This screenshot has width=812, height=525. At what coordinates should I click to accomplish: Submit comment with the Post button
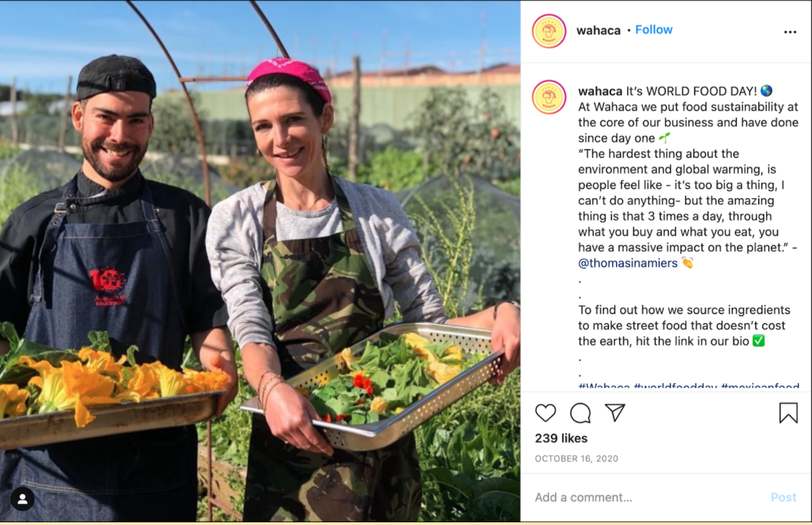(x=784, y=497)
